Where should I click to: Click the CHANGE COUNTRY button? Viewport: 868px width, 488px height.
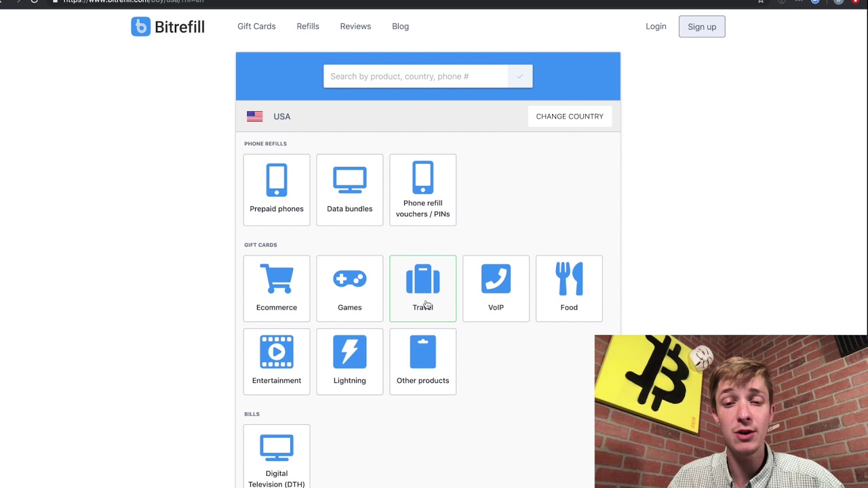(570, 117)
